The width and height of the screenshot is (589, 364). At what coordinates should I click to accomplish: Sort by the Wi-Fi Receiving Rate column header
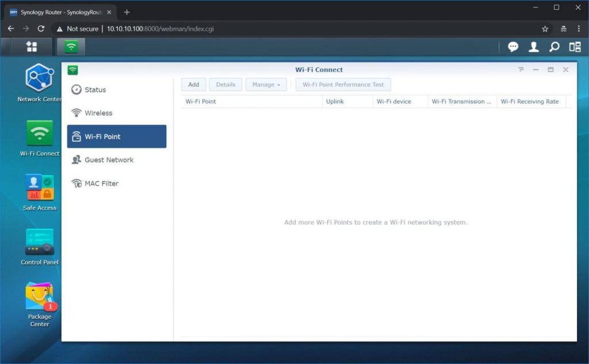point(531,101)
